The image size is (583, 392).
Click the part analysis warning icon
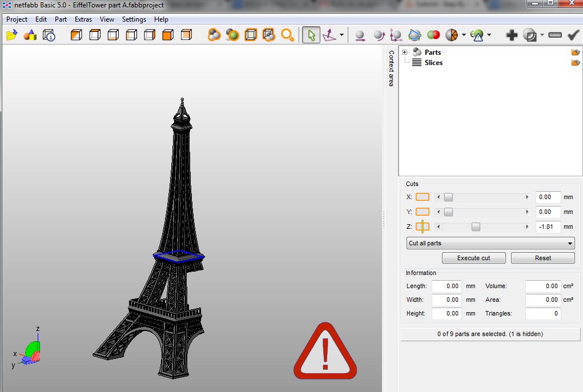point(477,35)
